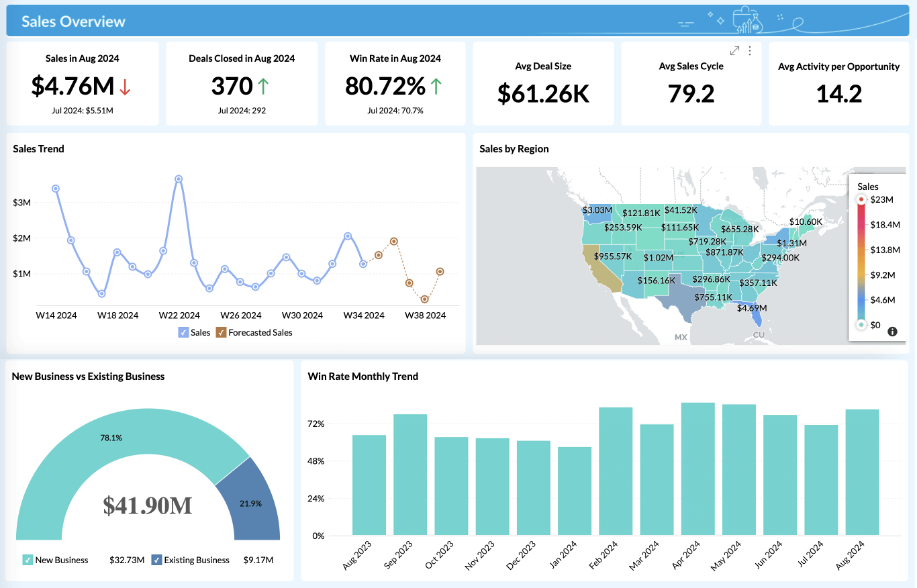Screen dimensions: 917x588
Task: Open the expand view icon on Avg Sales Cycle card
Action: pyautogui.click(x=735, y=50)
